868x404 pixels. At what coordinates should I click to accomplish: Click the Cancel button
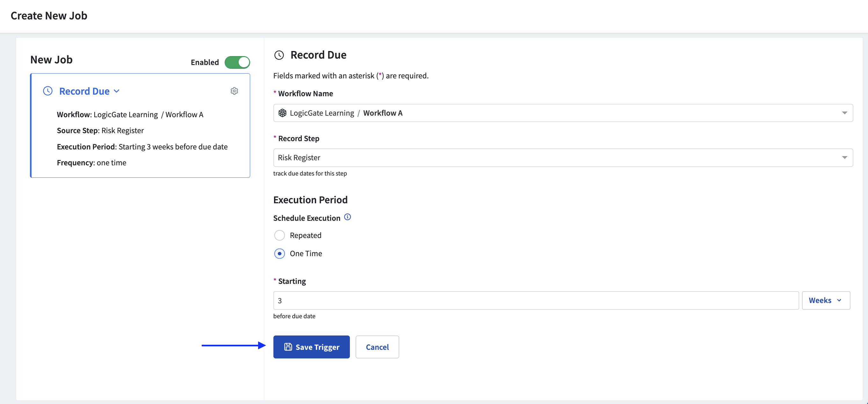[x=377, y=347]
